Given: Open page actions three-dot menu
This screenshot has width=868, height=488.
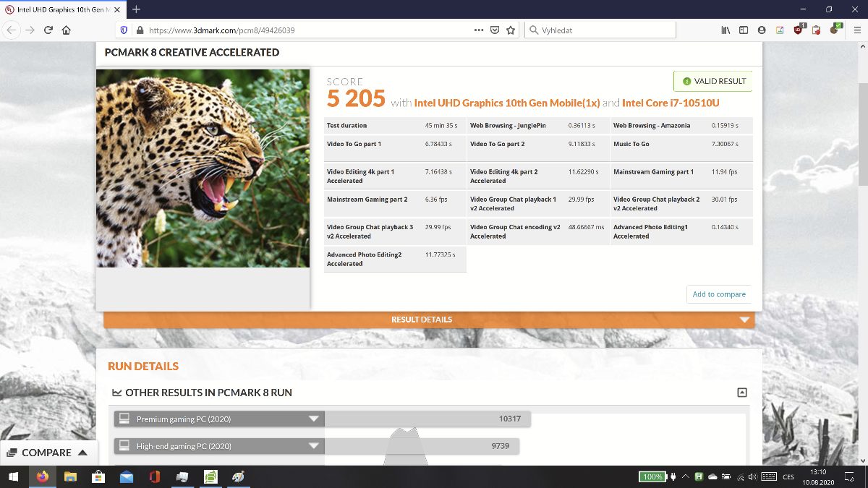Looking at the screenshot, I should point(478,30).
